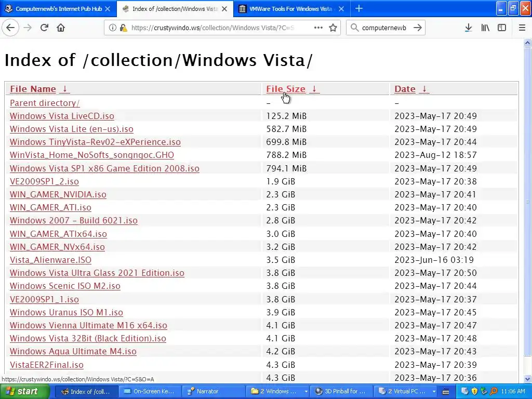The width and height of the screenshot is (532, 399).
Task: Download Windows Vista LiveCD.iso
Action: (x=62, y=116)
